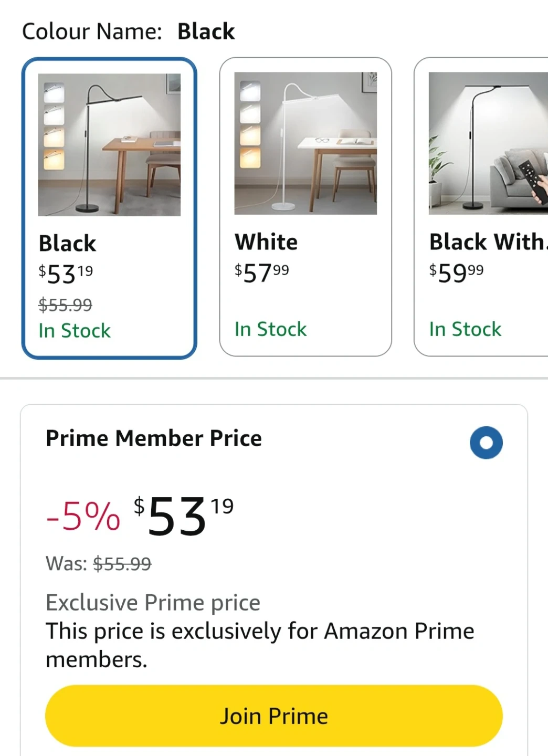Select the Black lamp thumbnail image
The image size is (548, 756).
click(x=109, y=144)
